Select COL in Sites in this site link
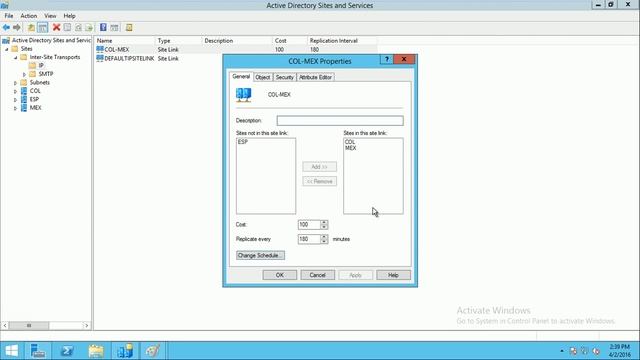This screenshot has width=640, height=360. point(350,142)
